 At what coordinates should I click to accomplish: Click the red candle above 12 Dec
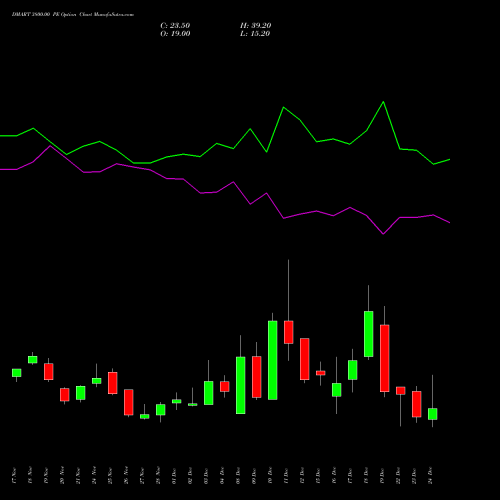tap(305, 359)
